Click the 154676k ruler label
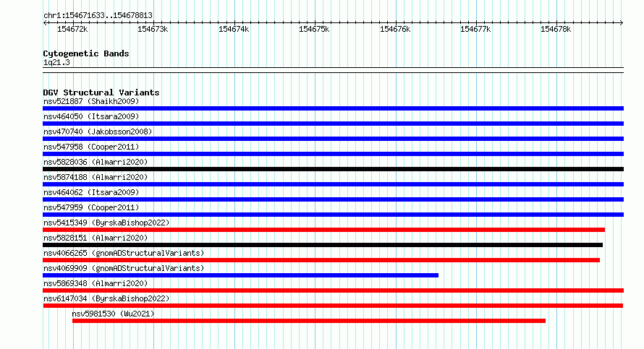This screenshot has height=349, width=644. [395, 30]
